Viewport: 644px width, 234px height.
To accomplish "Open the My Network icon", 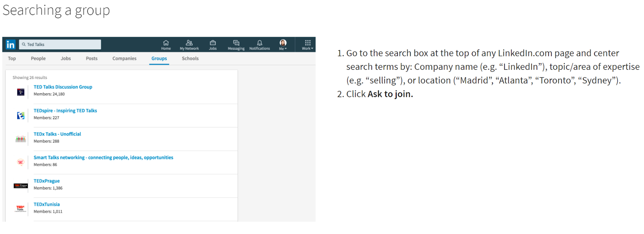I will point(189,43).
